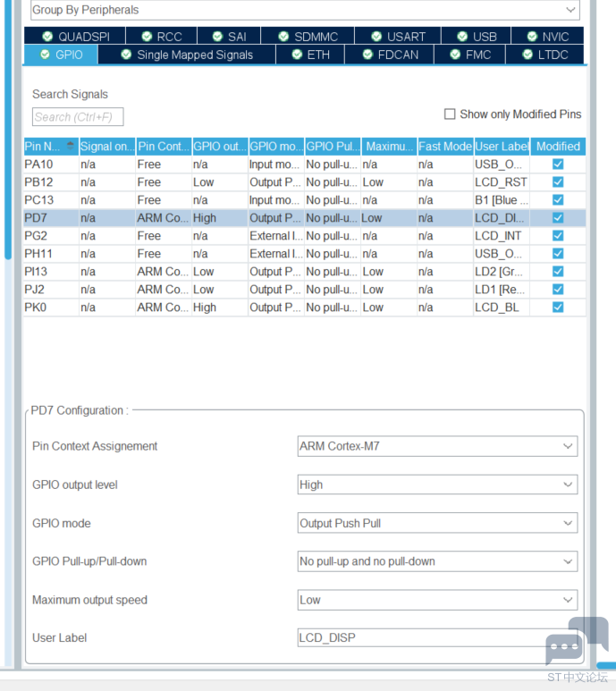This screenshot has width=616, height=691.
Task: Select the PC13 pin row
Action: 305,200
